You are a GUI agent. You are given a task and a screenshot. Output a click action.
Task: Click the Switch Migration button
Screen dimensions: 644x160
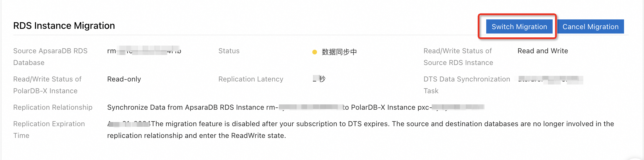tap(519, 27)
